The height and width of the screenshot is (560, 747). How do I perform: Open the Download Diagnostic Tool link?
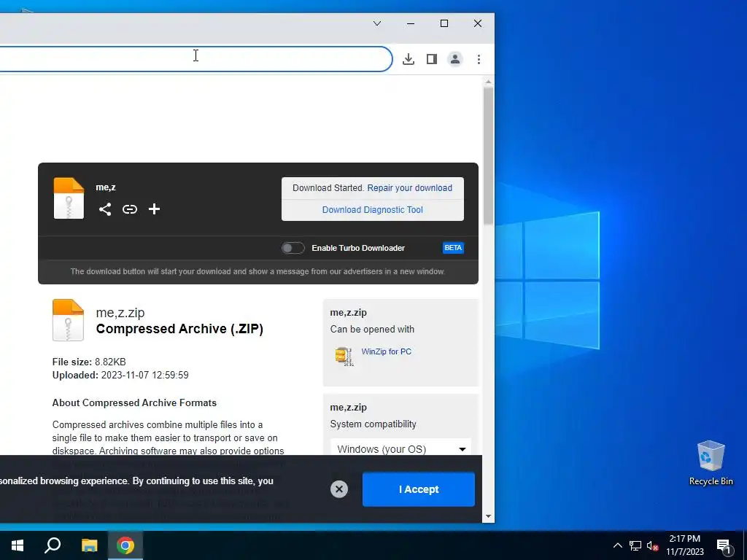373,209
